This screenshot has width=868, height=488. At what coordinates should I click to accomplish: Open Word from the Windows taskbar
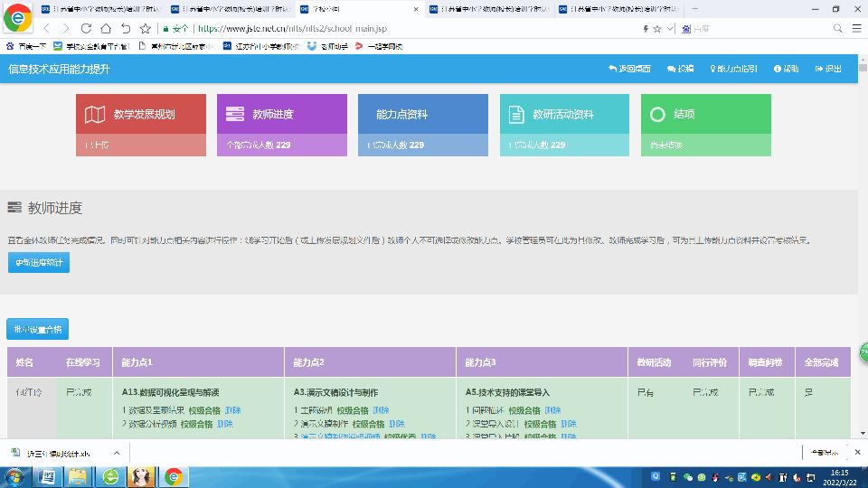coord(47,475)
